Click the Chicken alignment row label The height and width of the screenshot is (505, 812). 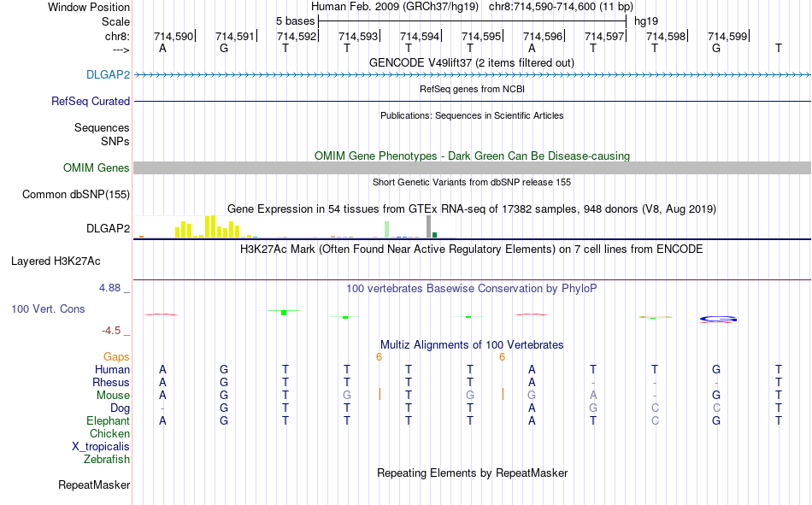click(x=109, y=433)
